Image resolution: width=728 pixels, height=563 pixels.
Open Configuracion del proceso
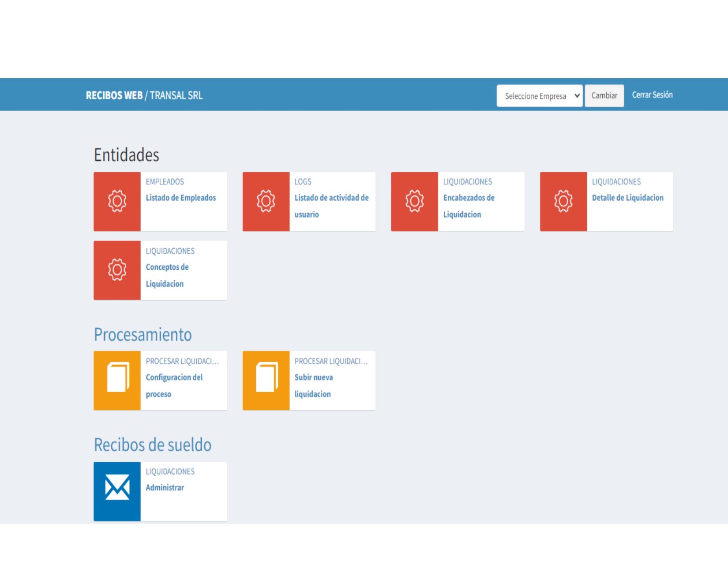pyautogui.click(x=175, y=385)
